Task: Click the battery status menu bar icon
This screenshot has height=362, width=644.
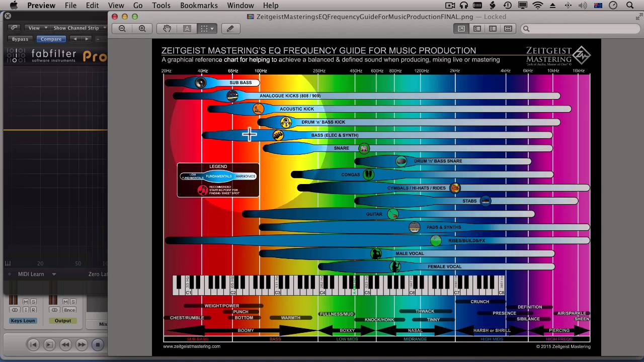Action: 477,6
